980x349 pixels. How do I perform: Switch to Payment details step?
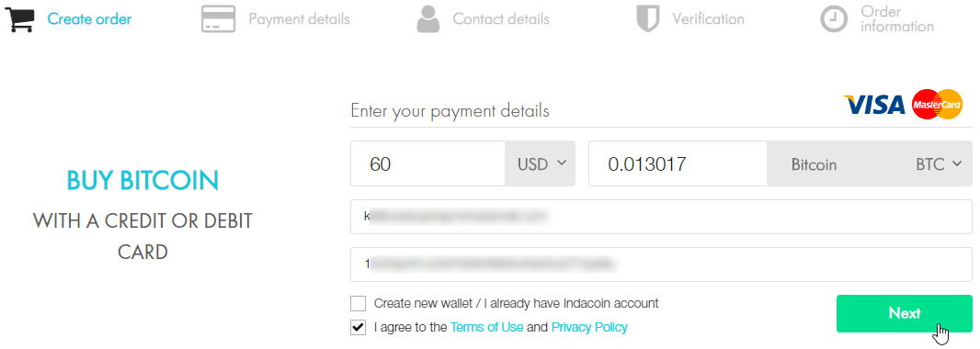[300, 19]
